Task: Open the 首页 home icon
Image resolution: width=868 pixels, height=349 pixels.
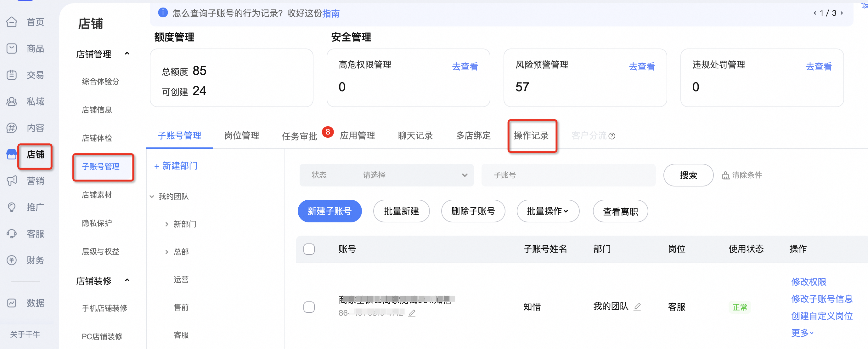Action: click(x=12, y=22)
